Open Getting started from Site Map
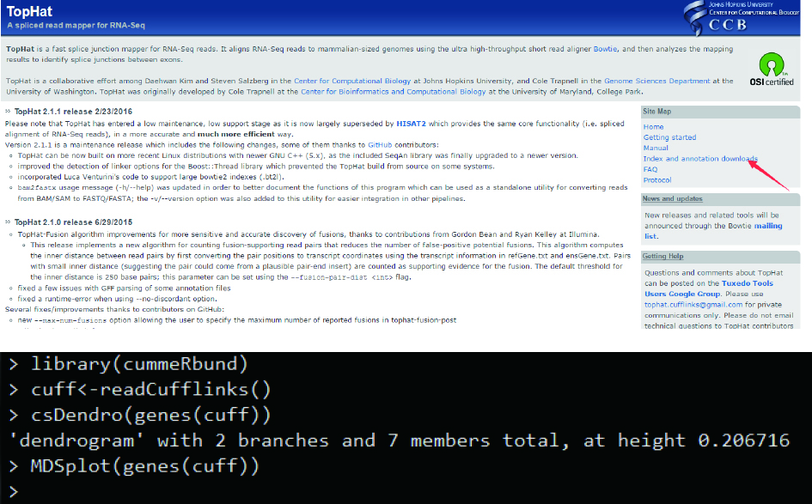812x504 pixels. [669, 137]
